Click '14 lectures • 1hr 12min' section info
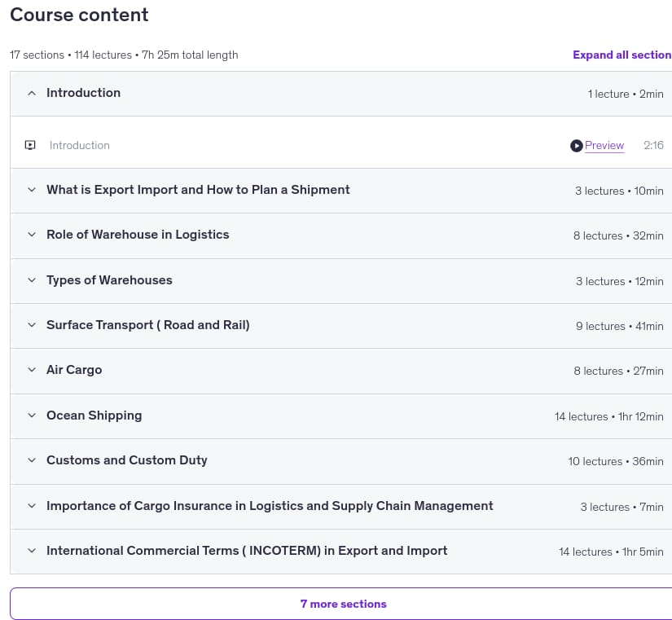The width and height of the screenshot is (672, 620). (609, 417)
